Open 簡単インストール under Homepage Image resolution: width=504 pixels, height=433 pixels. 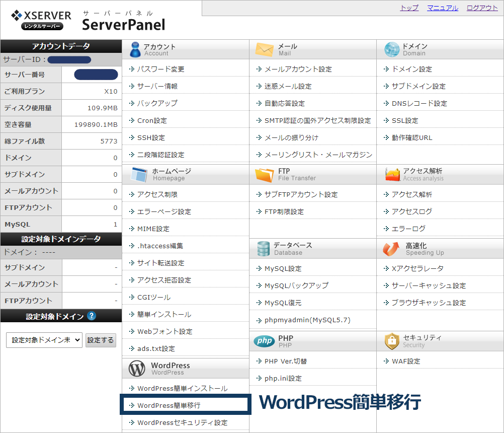[164, 314]
